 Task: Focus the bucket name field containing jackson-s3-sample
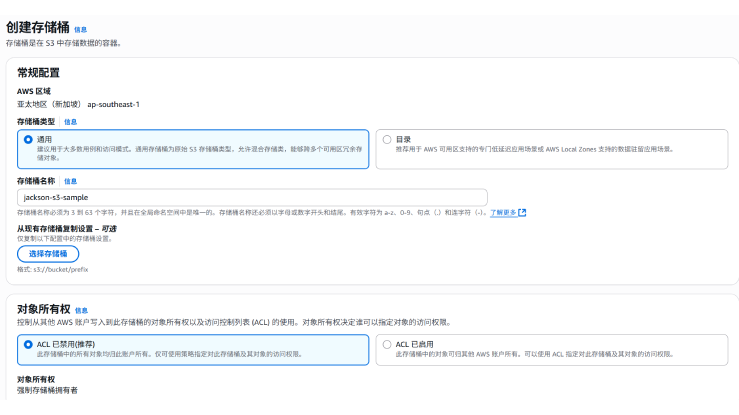click(x=252, y=197)
